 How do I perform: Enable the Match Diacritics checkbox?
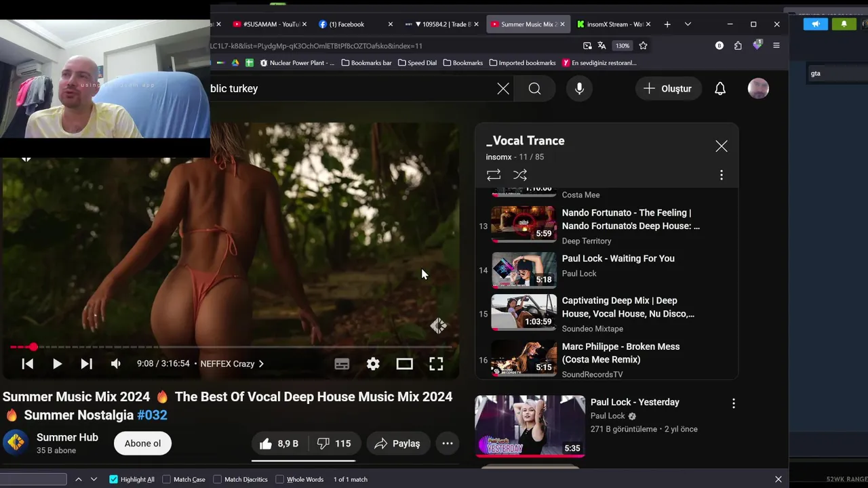218,479
